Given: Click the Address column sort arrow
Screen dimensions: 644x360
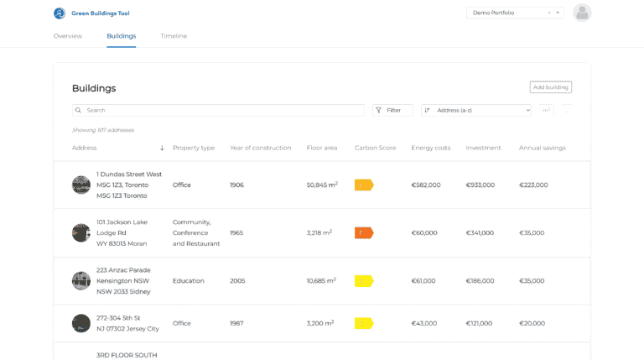Looking at the screenshot, I should [162, 149].
